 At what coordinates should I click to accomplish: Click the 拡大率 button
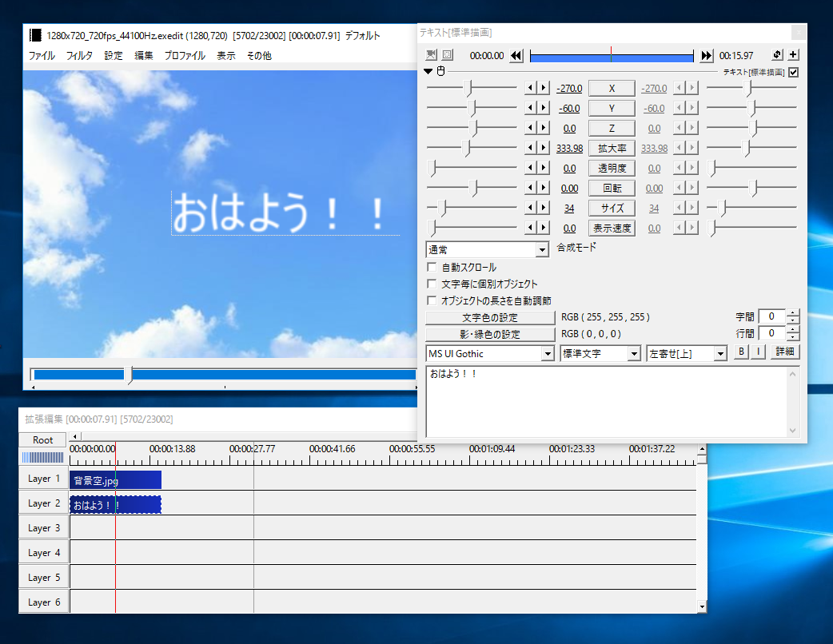pyautogui.click(x=612, y=148)
